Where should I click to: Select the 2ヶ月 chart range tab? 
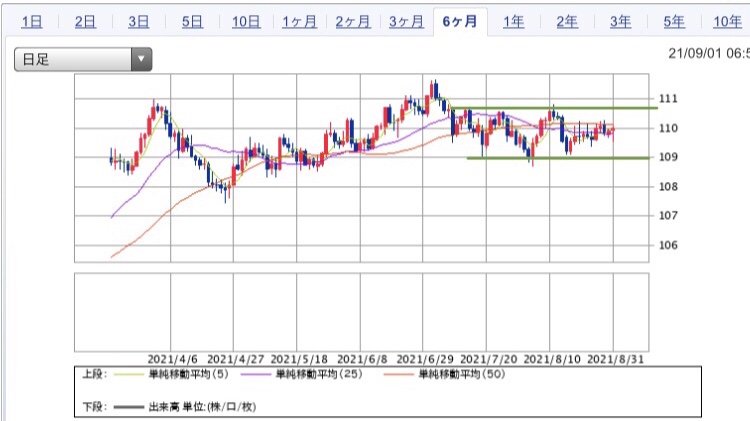(x=353, y=22)
